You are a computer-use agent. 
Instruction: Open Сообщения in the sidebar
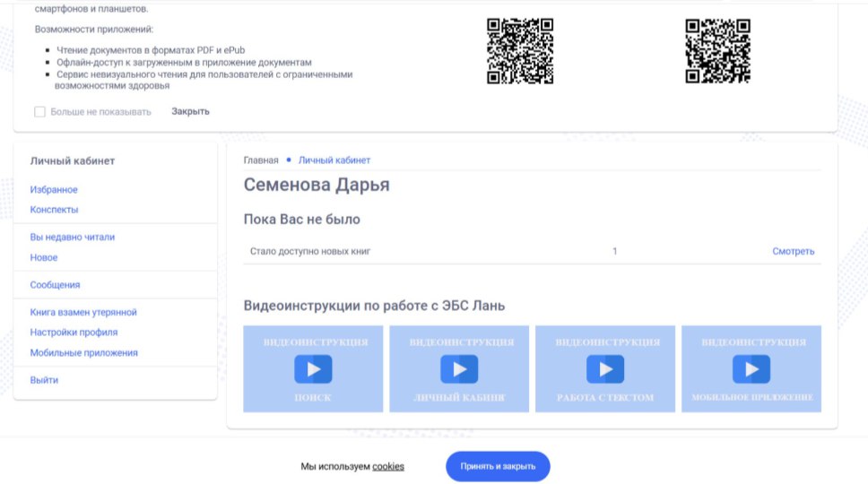(x=55, y=285)
